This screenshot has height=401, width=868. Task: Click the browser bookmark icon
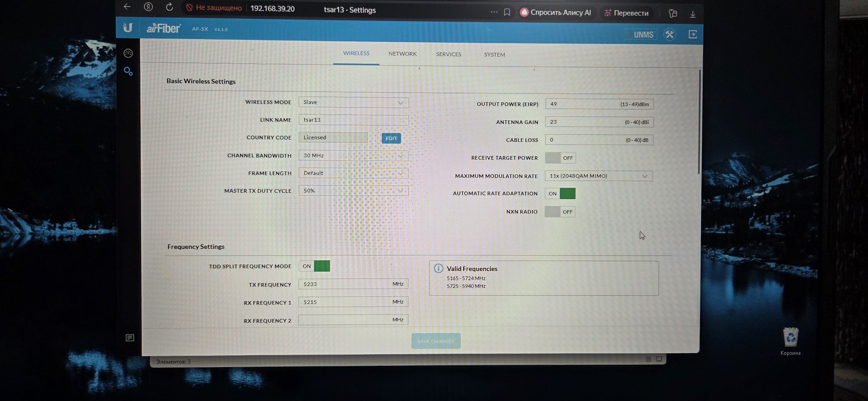tap(507, 12)
